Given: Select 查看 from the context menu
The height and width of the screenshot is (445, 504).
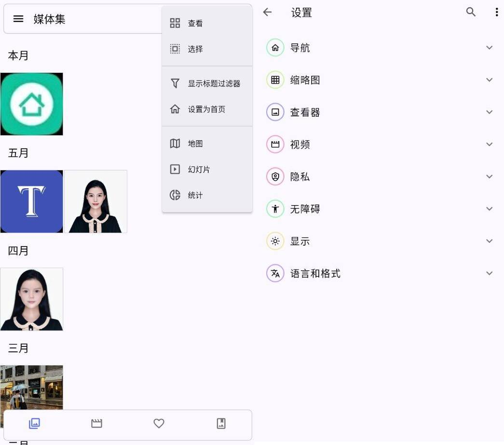Looking at the screenshot, I should pyautogui.click(x=195, y=23).
